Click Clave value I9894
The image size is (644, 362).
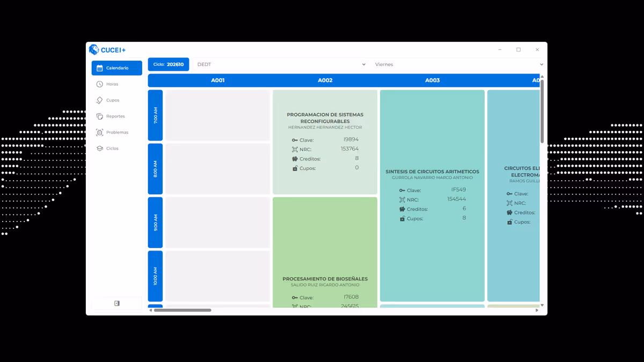[x=351, y=139]
